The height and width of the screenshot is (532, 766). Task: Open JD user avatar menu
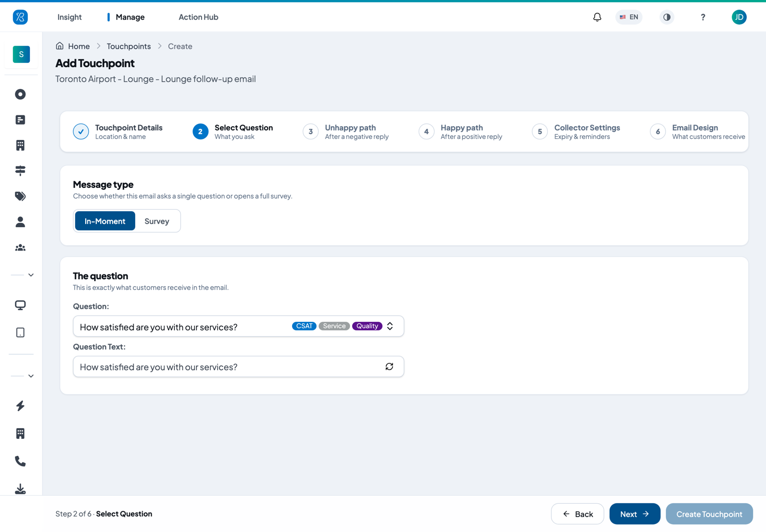coord(739,17)
